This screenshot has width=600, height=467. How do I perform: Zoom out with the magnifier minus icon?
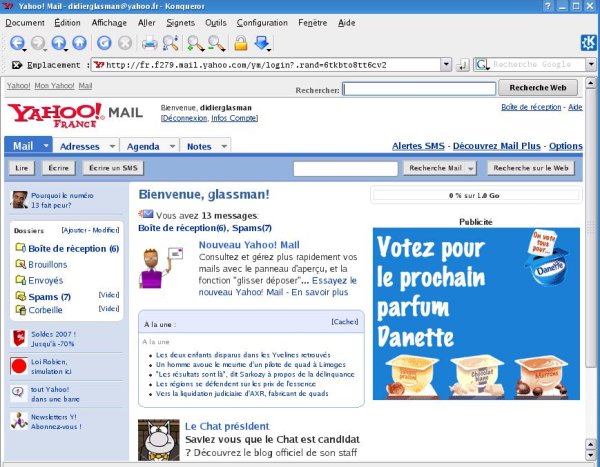[216, 43]
